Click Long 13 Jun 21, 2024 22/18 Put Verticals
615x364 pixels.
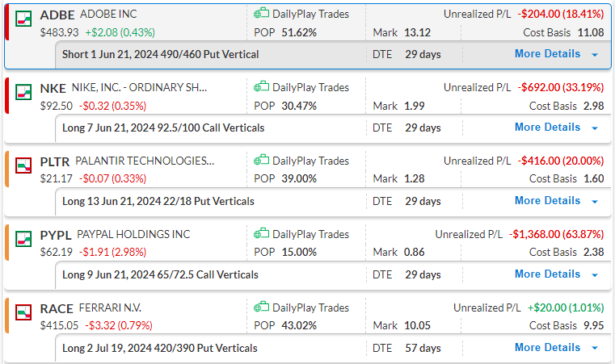point(158,202)
